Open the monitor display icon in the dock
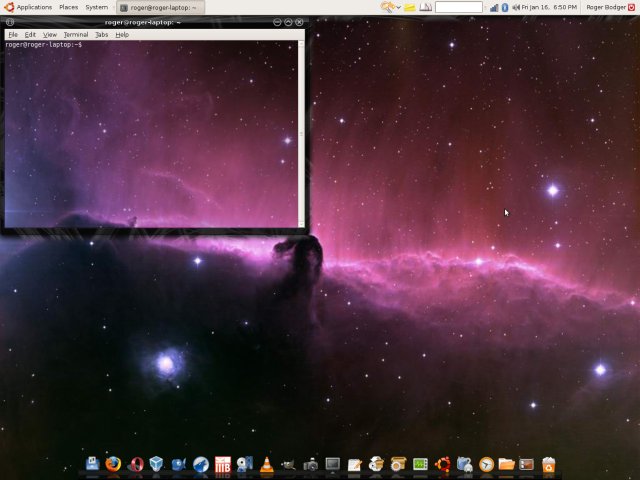Screen dimensions: 640x480 pyautogui.click(x=333, y=464)
